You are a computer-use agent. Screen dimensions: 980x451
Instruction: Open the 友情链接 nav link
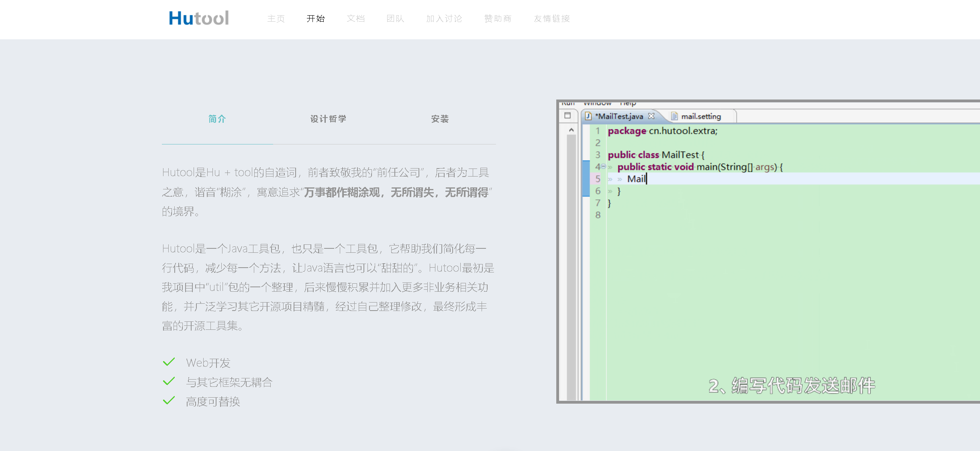click(x=552, y=18)
